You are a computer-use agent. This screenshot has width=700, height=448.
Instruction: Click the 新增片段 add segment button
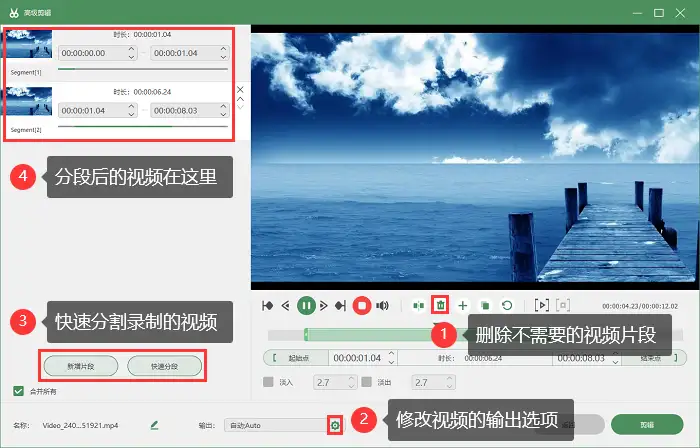[81, 366]
